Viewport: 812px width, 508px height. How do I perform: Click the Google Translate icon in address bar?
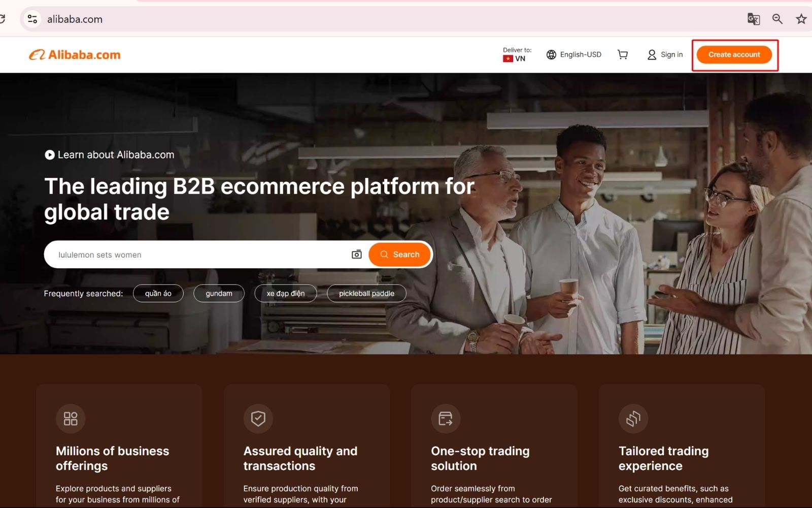(x=754, y=19)
